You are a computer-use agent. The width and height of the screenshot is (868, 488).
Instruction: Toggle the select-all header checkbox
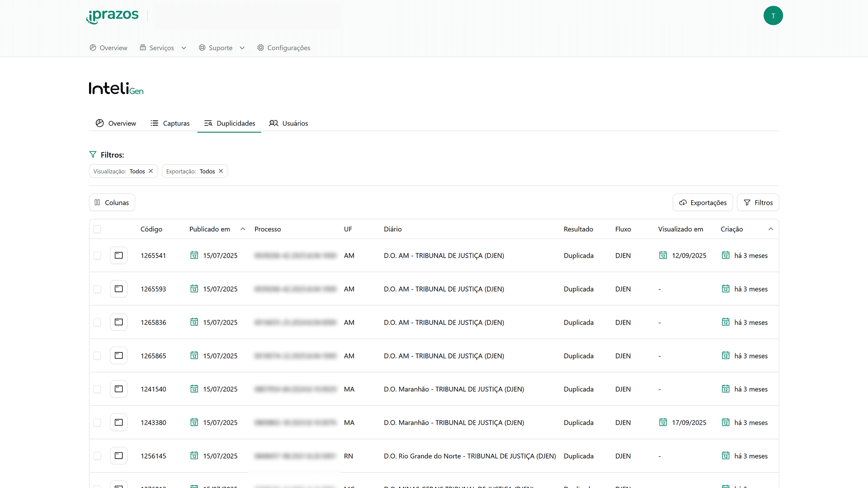(97, 229)
